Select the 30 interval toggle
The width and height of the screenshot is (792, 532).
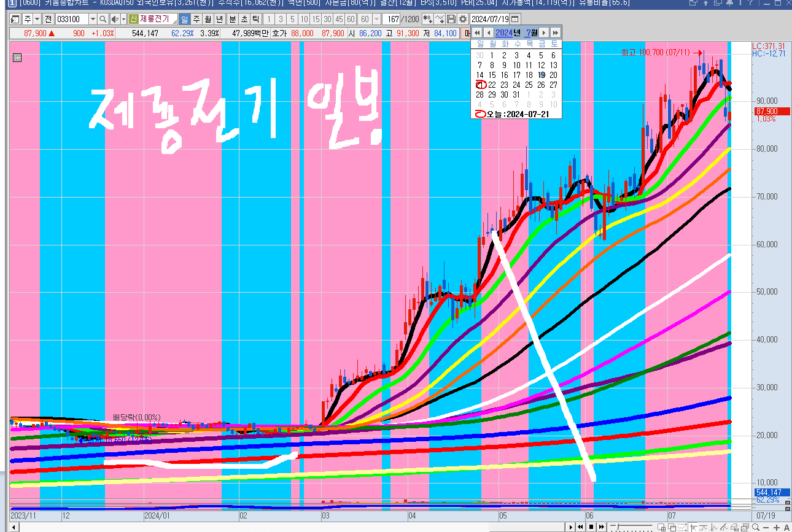coord(328,19)
